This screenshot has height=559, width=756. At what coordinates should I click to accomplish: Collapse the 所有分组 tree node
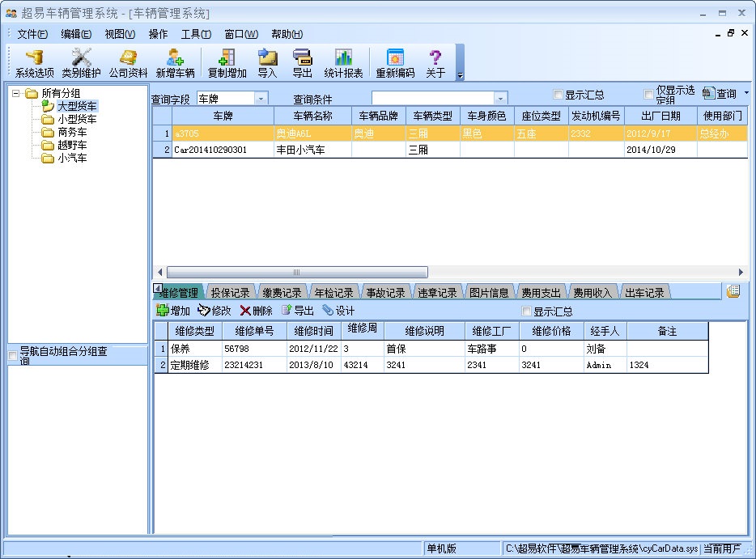(16, 93)
